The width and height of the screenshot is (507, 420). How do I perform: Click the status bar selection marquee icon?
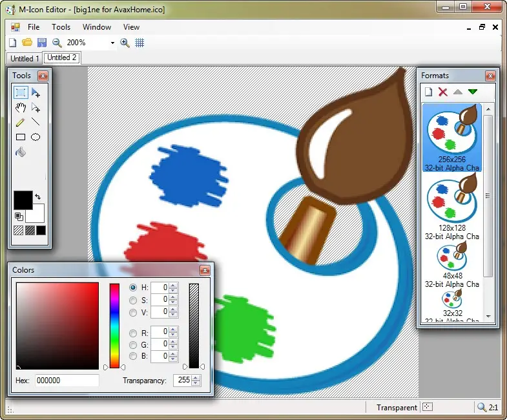[x=428, y=407]
